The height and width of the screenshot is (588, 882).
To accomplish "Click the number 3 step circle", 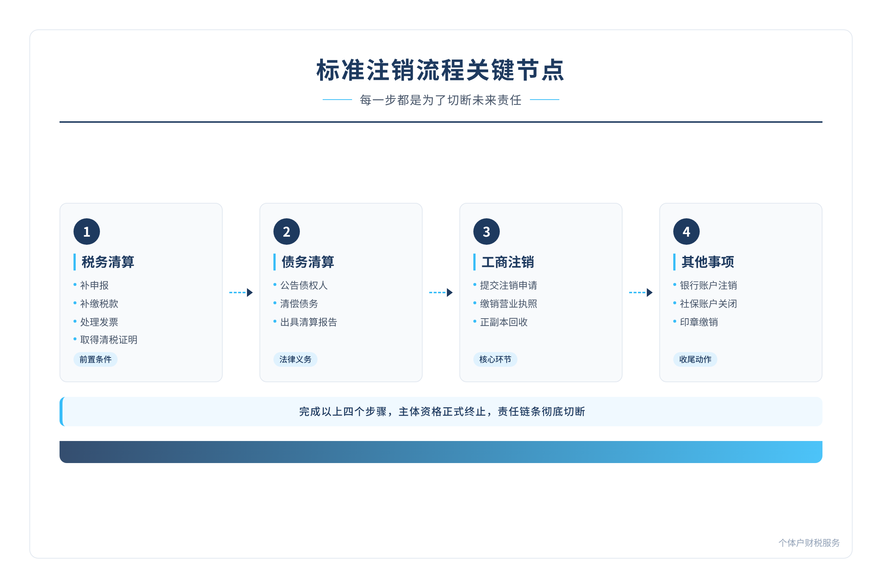I will [486, 232].
